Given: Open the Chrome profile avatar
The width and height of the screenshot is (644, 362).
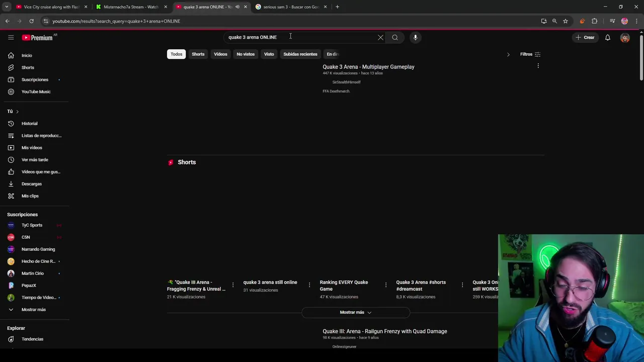Looking at the screenshot, I should point(624,21).
